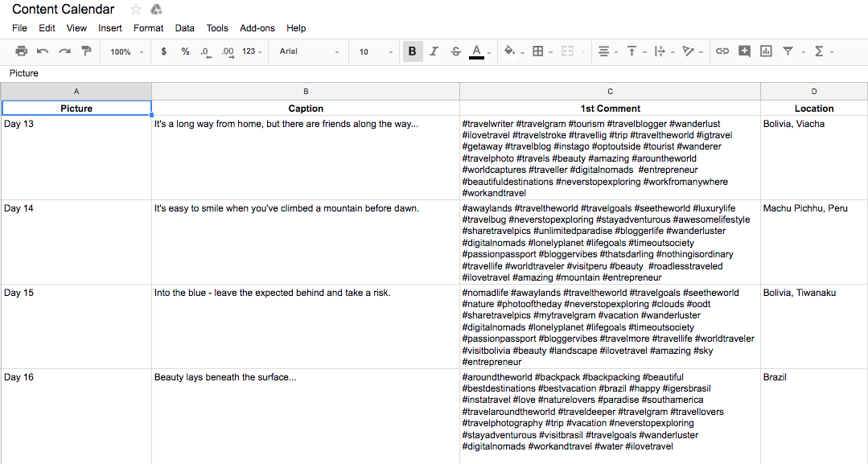
Task: Click the Insert link icon
Action: 722,51
